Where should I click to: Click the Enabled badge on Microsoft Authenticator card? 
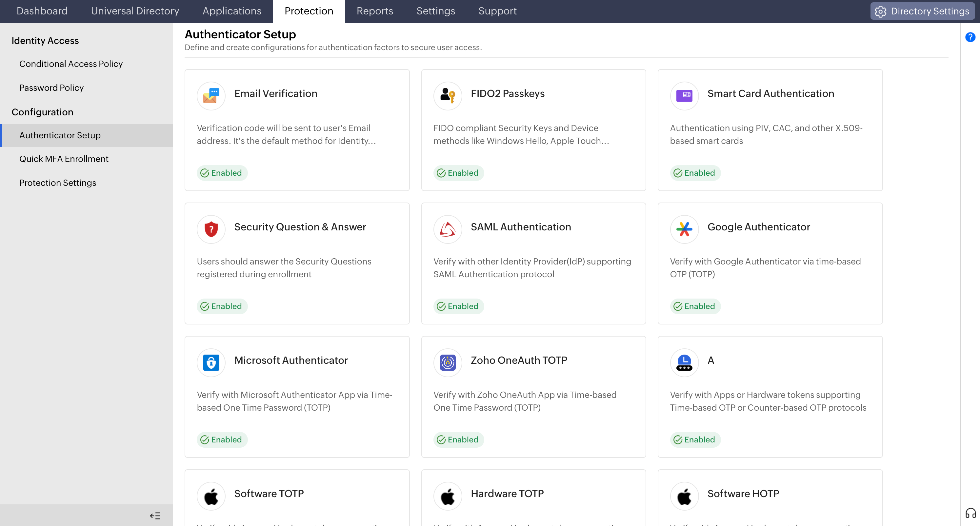[x=222, y=440]
